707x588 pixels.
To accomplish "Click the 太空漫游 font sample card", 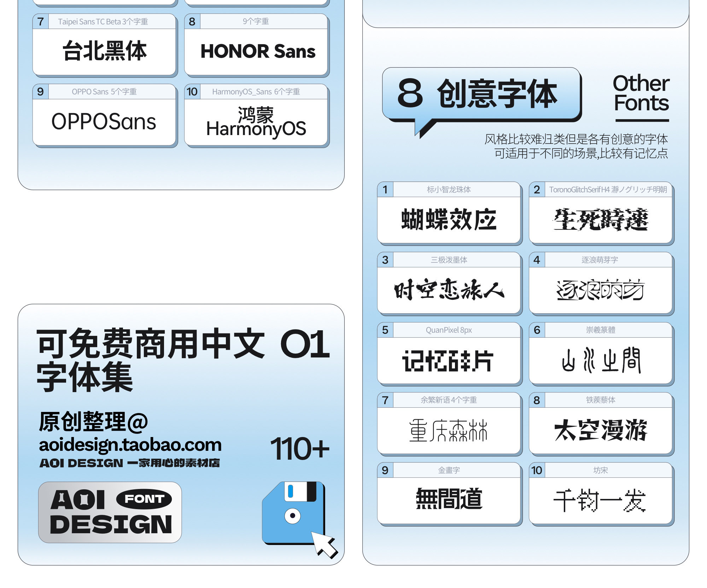I will (x=601, y=430).
